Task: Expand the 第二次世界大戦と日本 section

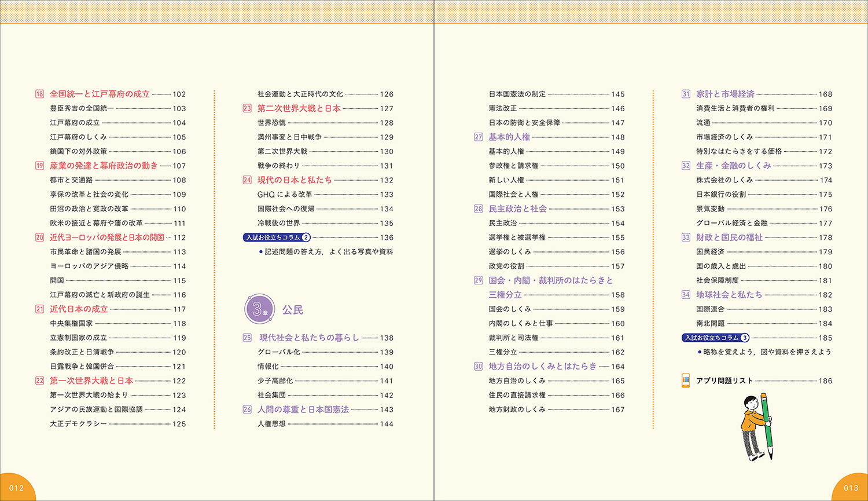Action: (299, 108)
